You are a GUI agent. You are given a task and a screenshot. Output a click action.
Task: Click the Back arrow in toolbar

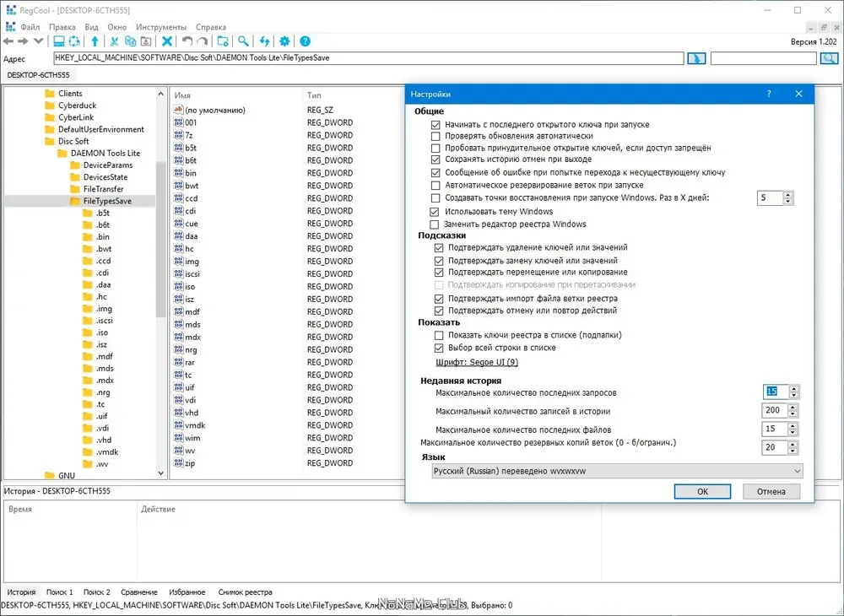[x=8, y=41]
